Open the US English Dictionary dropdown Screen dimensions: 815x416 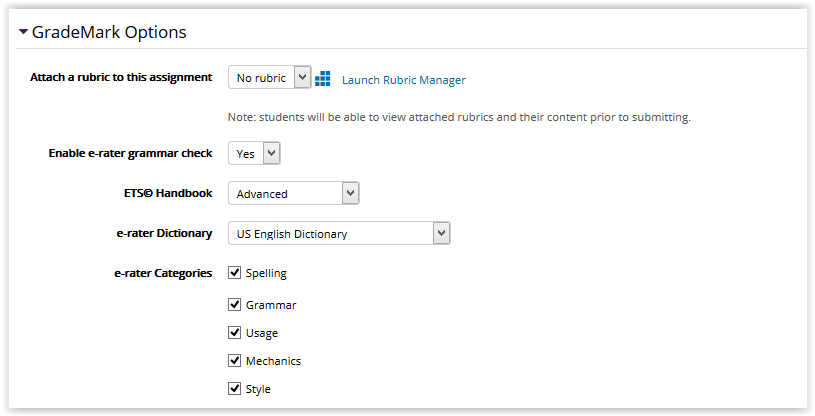click(339, 233)
